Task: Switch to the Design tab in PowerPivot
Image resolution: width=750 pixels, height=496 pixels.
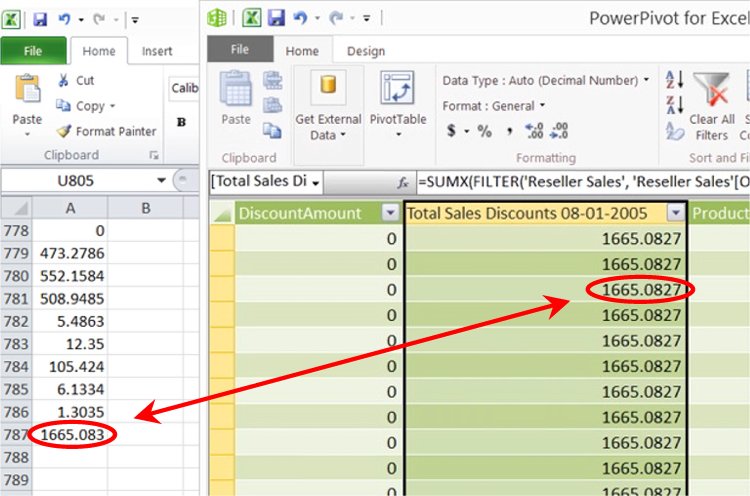Action: pyautogui.click(x=365, y=52)
